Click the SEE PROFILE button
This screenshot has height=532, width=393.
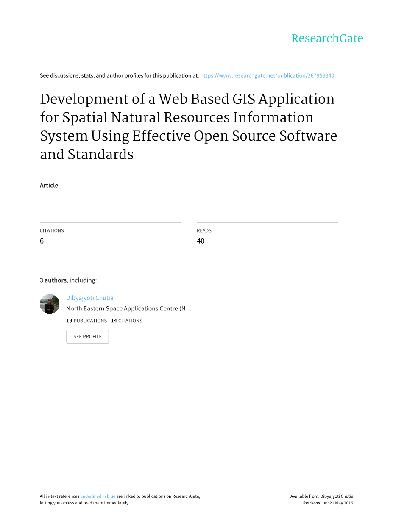tap(87, 336)
